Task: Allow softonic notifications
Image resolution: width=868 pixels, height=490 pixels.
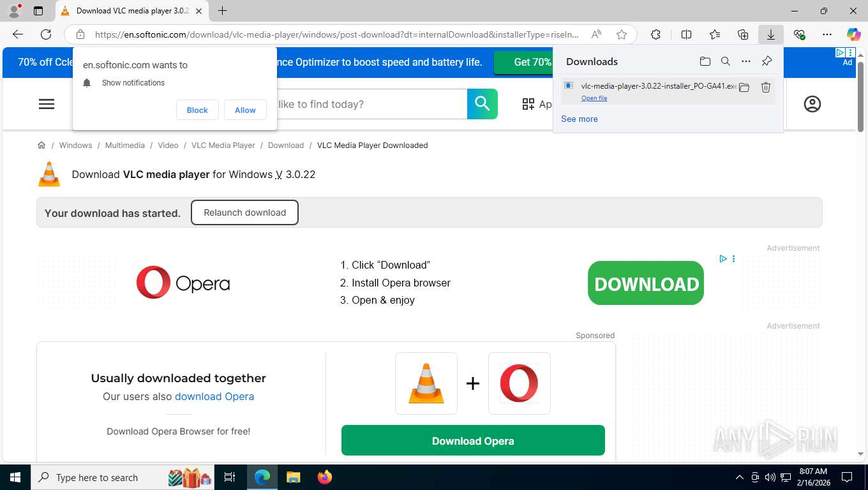Action: [245, 110]
